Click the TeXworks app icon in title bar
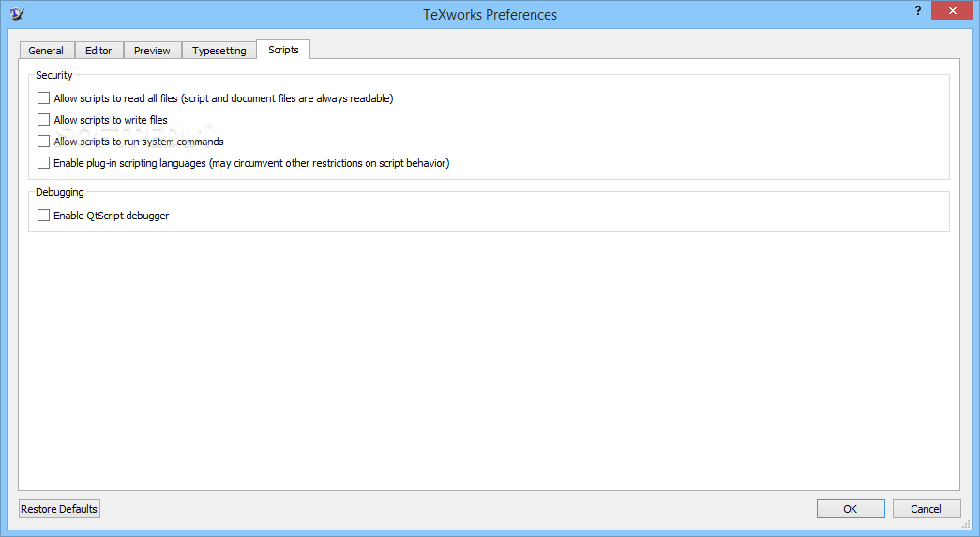This screenshot has height=537, width=980. click(17, 14)
